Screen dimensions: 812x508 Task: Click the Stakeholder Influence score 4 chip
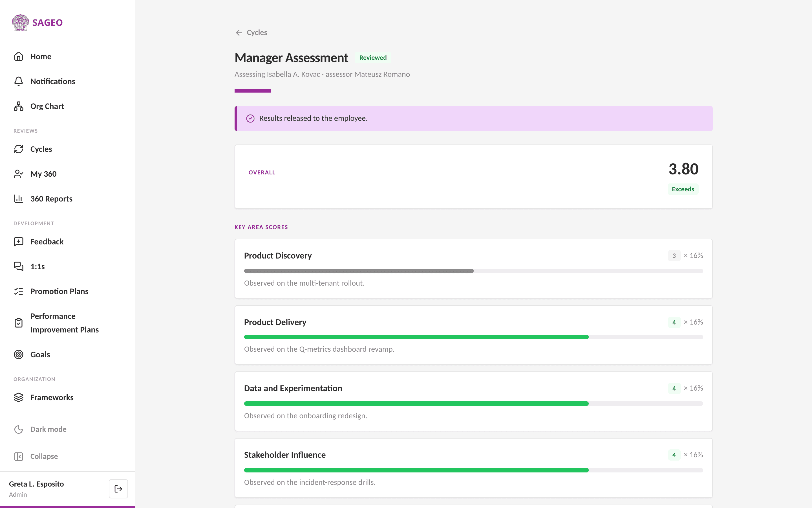pos(674,455)
